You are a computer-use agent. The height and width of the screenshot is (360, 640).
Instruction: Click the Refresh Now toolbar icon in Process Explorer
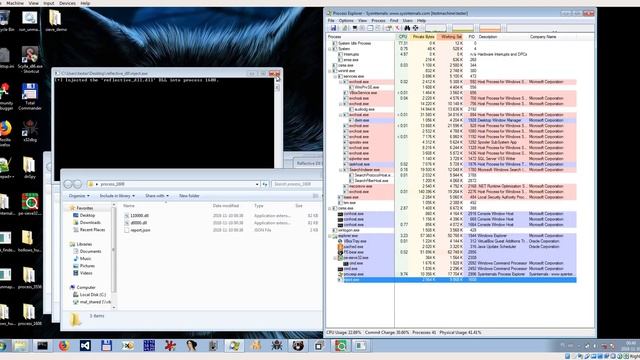click(x=345, y=28)
